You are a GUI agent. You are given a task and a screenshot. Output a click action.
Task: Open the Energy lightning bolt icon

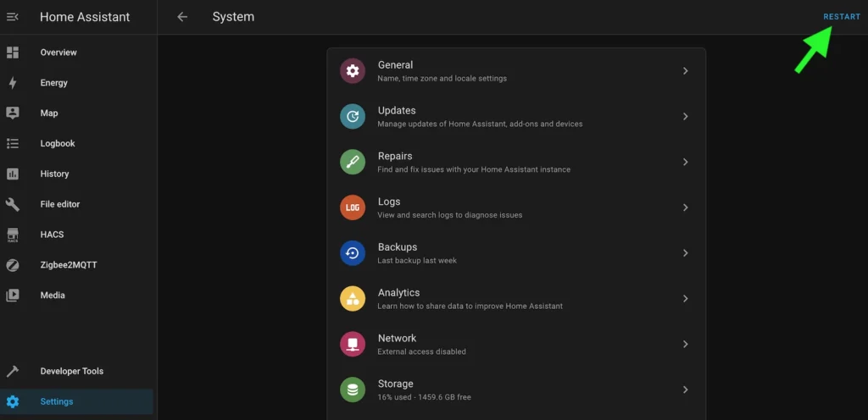(13, 83)
